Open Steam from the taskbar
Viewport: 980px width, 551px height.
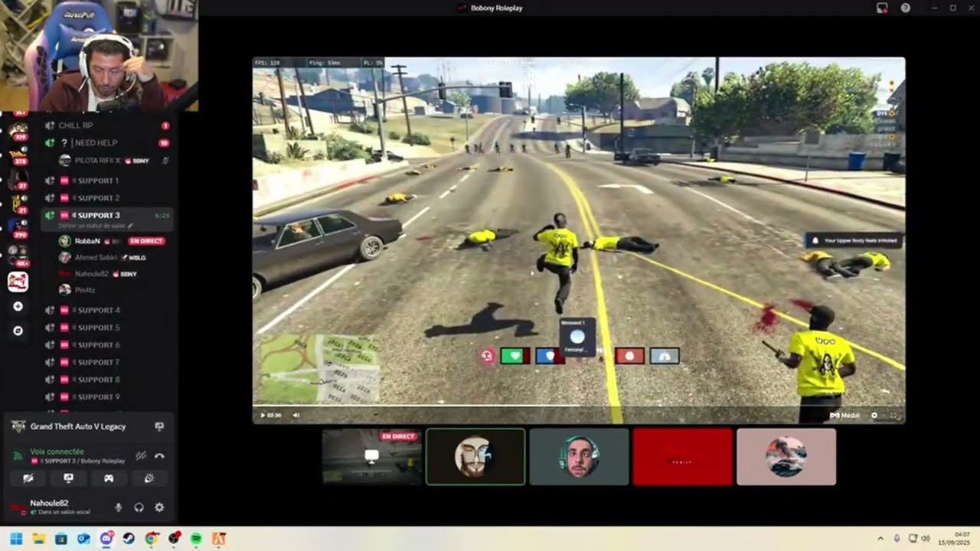(x=129, y=539)
